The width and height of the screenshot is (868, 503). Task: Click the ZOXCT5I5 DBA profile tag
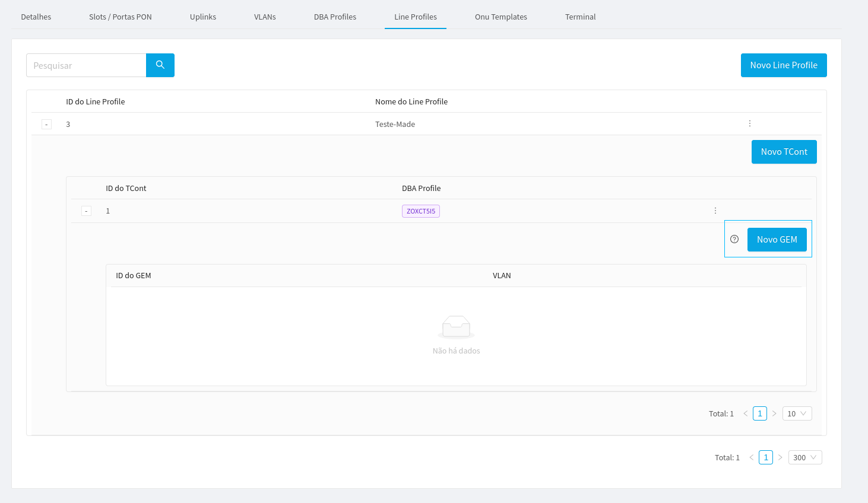coord(420,211)
